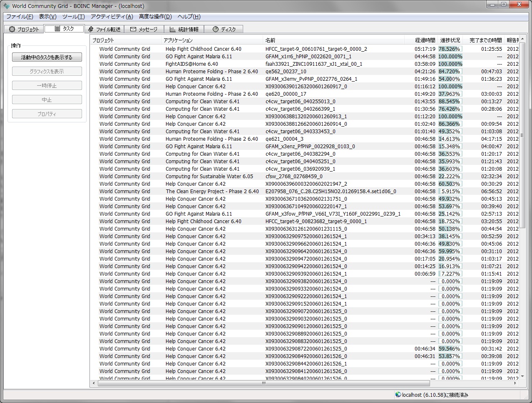
Task: Sort tasks by the アプリケーション column header
Action: pos(212,40)
